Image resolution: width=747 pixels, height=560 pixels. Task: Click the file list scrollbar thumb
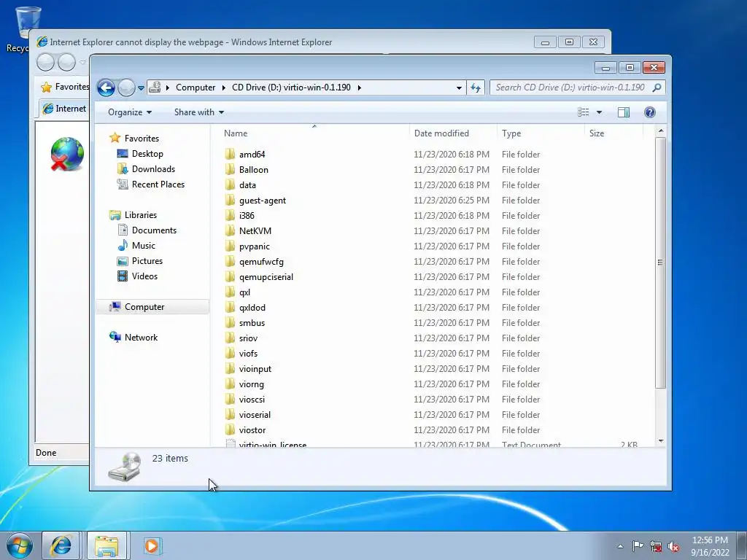[660, 262]
